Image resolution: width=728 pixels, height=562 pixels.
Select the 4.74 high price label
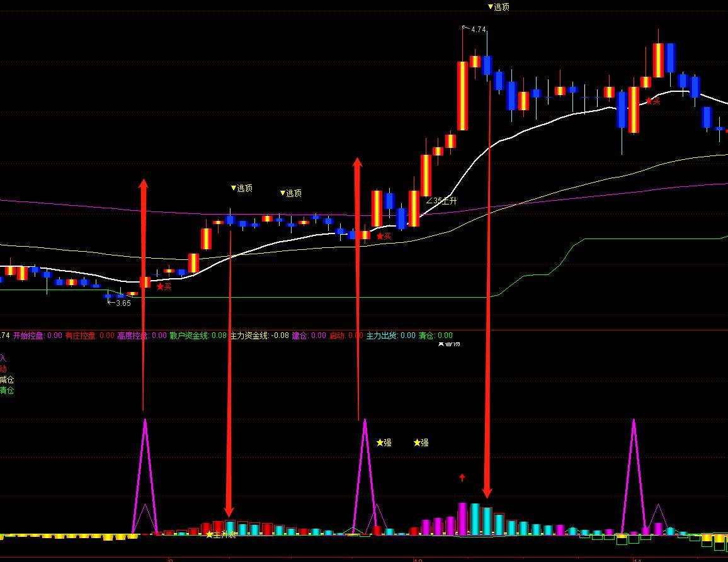click(478, 30)
